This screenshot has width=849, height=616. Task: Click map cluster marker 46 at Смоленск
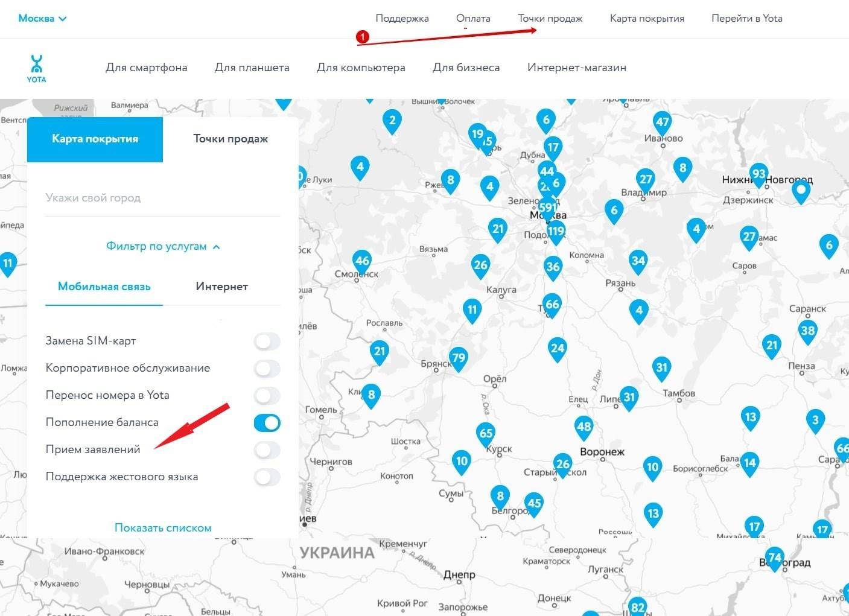click(362, 262)
